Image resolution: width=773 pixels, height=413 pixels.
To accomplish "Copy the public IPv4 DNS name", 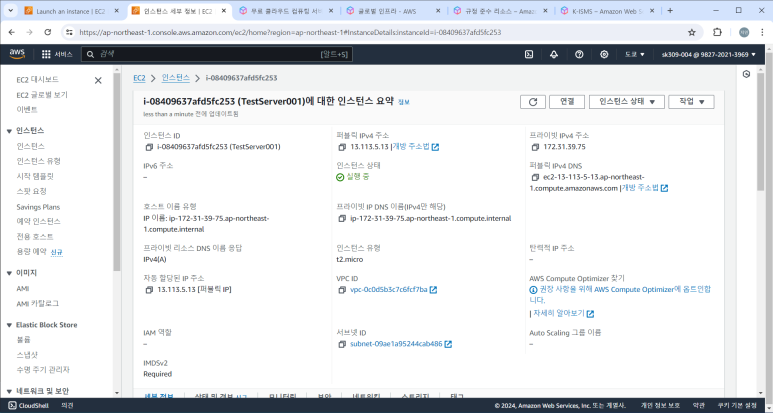I will [535, 177].
